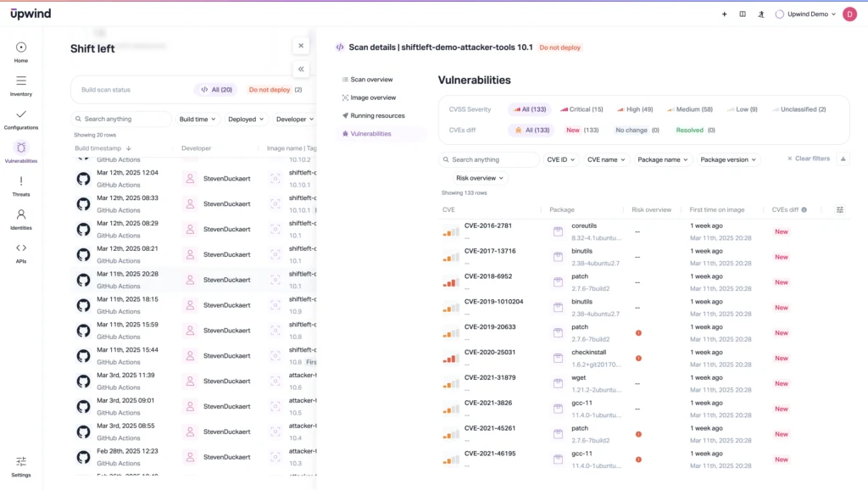Search in the Shift left builds field
The height and width of the screenshot is (490, 868).
(x=121, y=119)
